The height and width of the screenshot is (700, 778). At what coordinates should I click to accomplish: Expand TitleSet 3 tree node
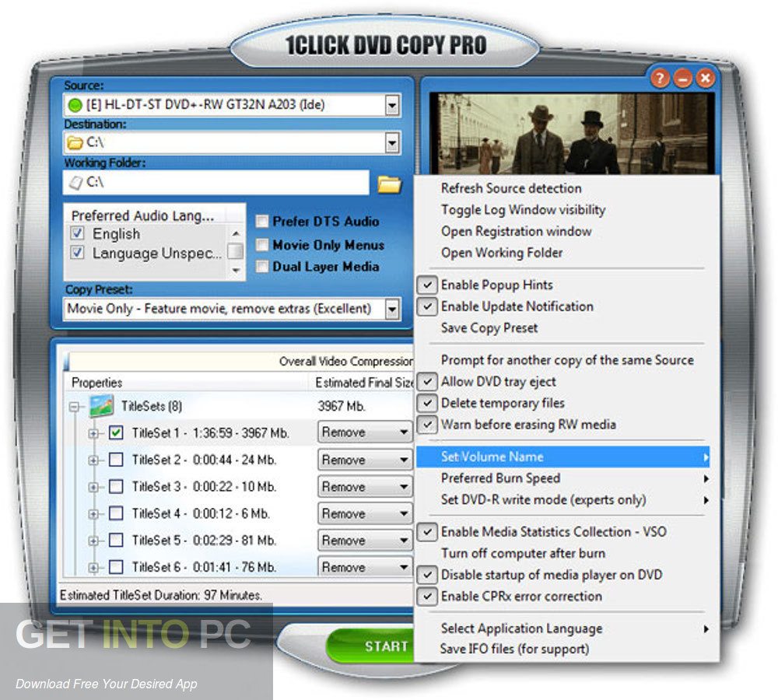93,487
